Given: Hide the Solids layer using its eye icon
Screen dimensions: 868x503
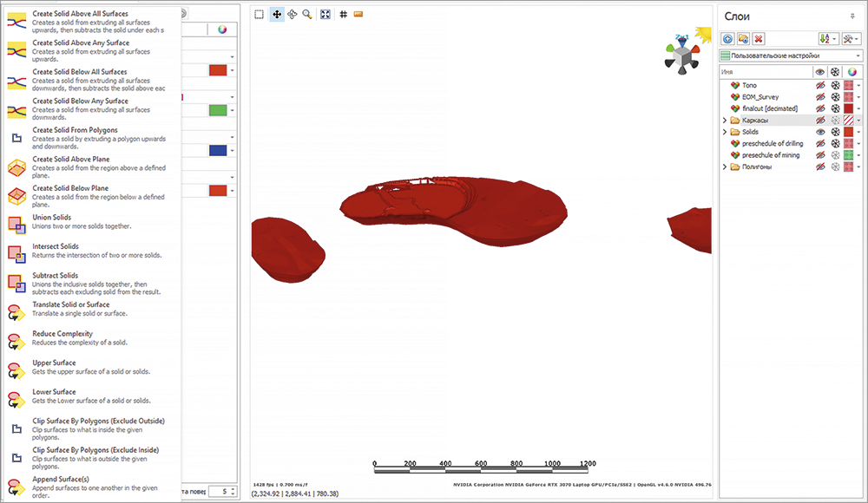Looking at the screenshot, I should point(819,132).
